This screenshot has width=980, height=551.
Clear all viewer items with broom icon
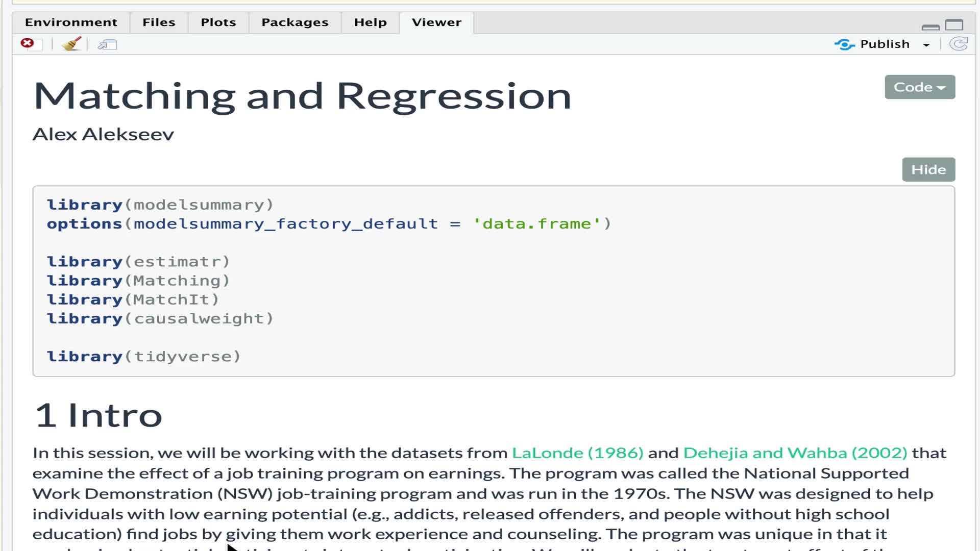(71, 44)
